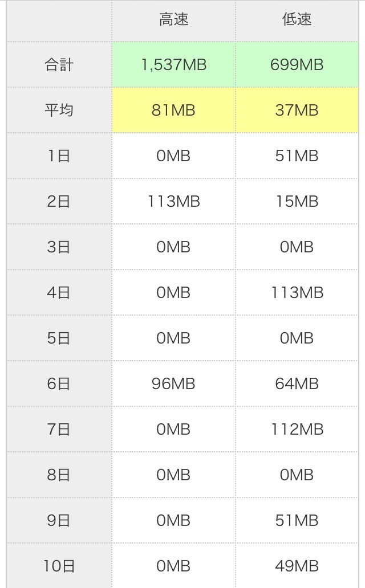The height and width of the screenshot is (588, 365).
Task: Click the 高速 column header
Action: [x=173, y=20]
